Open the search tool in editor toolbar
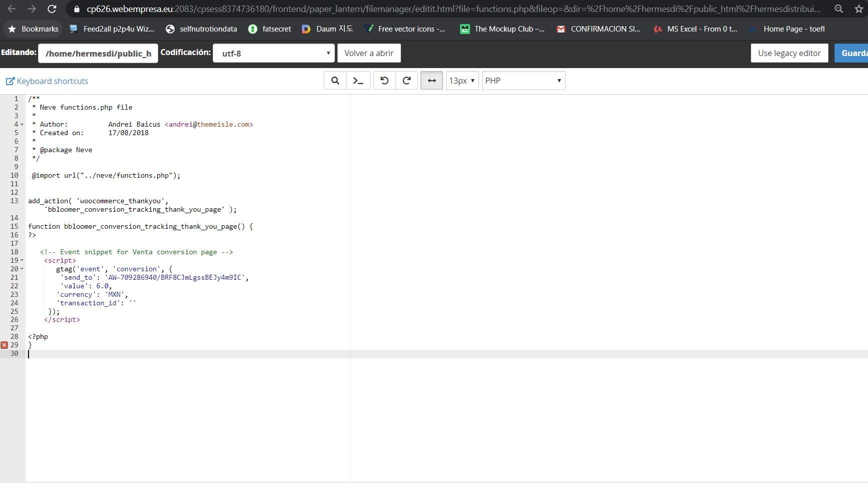The height and width of the screenshot is (489, 868). coord(335,81)
